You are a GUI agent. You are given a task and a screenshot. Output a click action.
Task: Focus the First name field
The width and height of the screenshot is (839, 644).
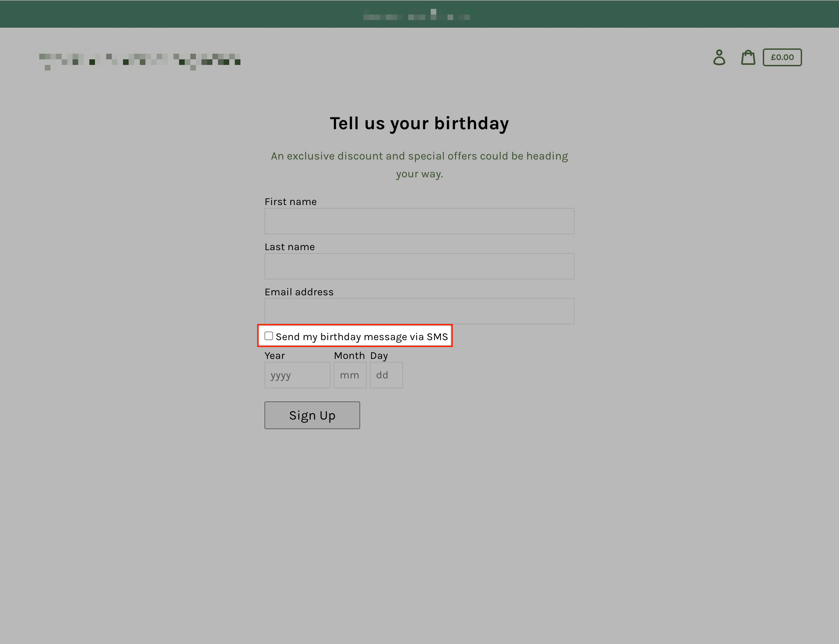419,221
